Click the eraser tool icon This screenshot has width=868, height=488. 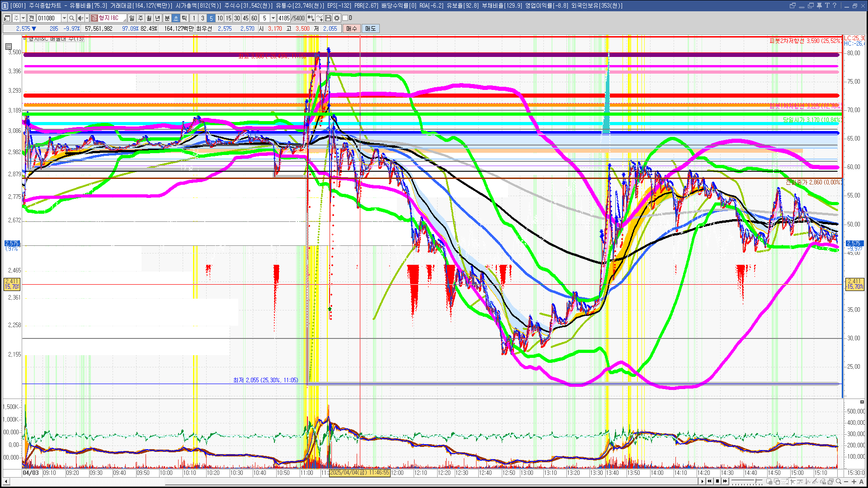(x=823, y=481)
